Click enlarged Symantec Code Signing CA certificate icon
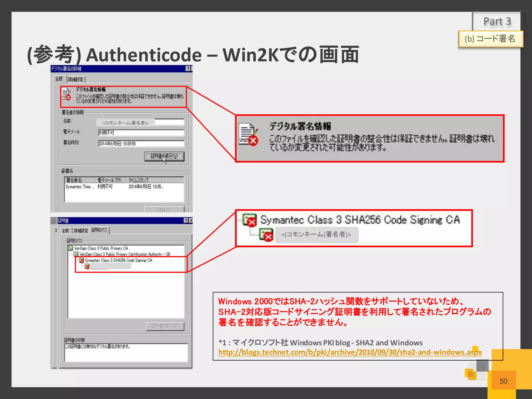The width and height of the screenshot is (532, 399). pyautogui.click(x=250, y=220)
